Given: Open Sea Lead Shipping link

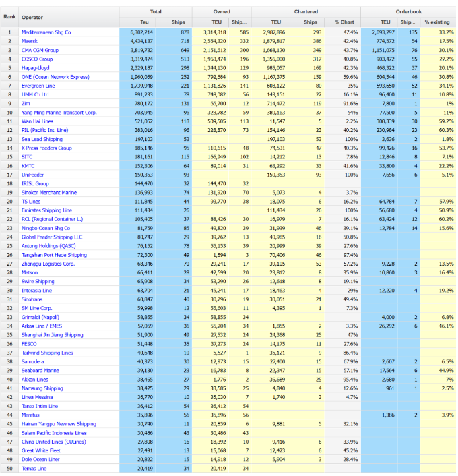Looking at the screenshot, I should (x=42, y=140).
